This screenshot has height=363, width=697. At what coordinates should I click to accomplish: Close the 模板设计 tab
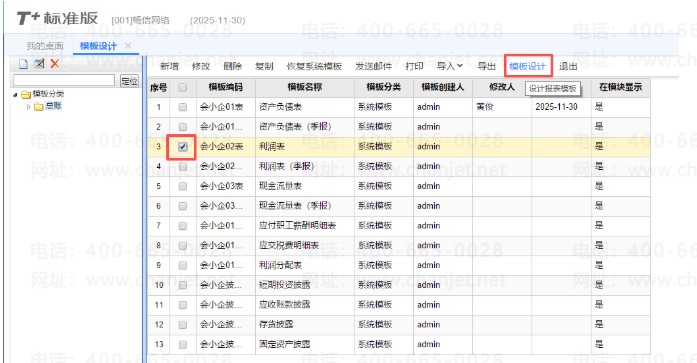coord(128,46)
